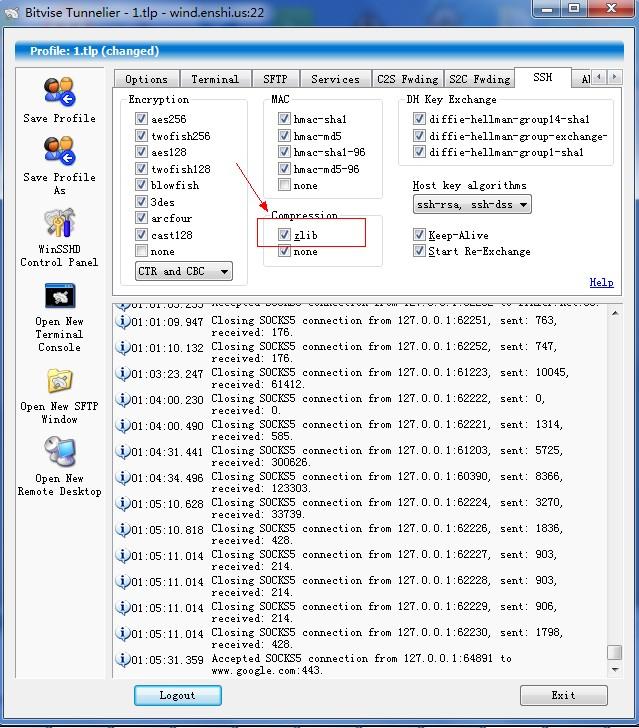Open the SFTP tab

pyautogui.click(x=275, y=79)
